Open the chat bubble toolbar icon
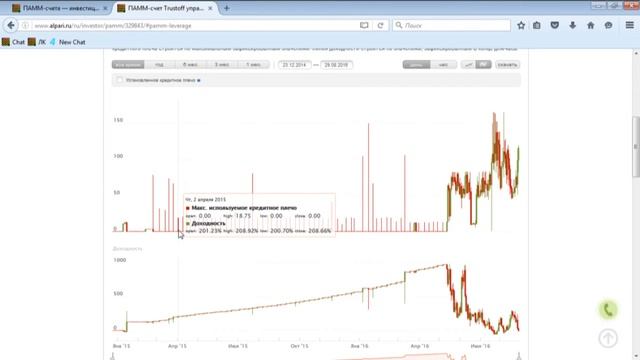Viewport: 640px width, 360px height. coord(609,25)
